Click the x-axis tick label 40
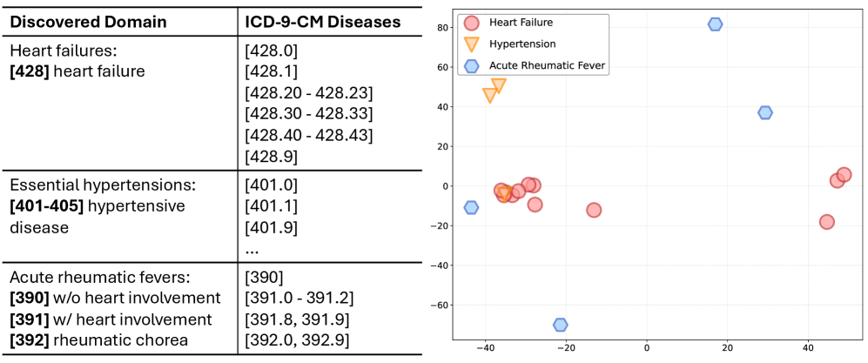The height and width of the screenshot is (363, 868). click(808, 347)
